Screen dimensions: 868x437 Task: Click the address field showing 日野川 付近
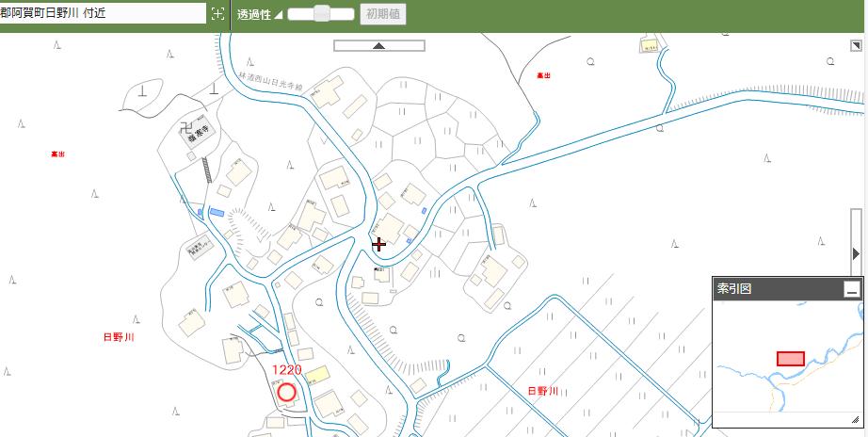click(x=102, y=13)
